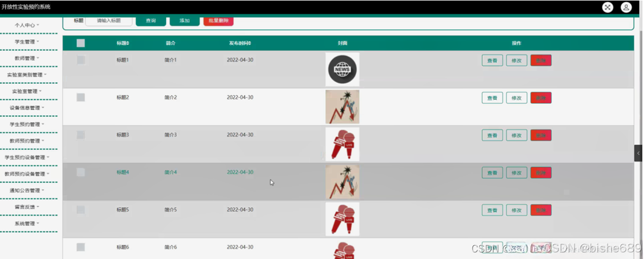Screen dimensions: 644x259
Task: Click 修改 in the 标题2 row
Action: (517, 98)
